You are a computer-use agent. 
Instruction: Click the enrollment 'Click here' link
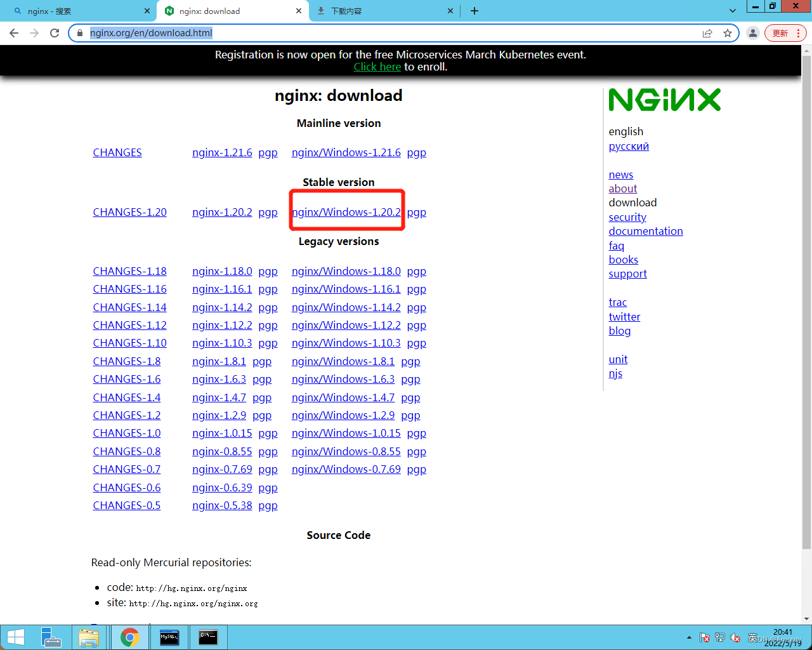(x=377, y=66)
